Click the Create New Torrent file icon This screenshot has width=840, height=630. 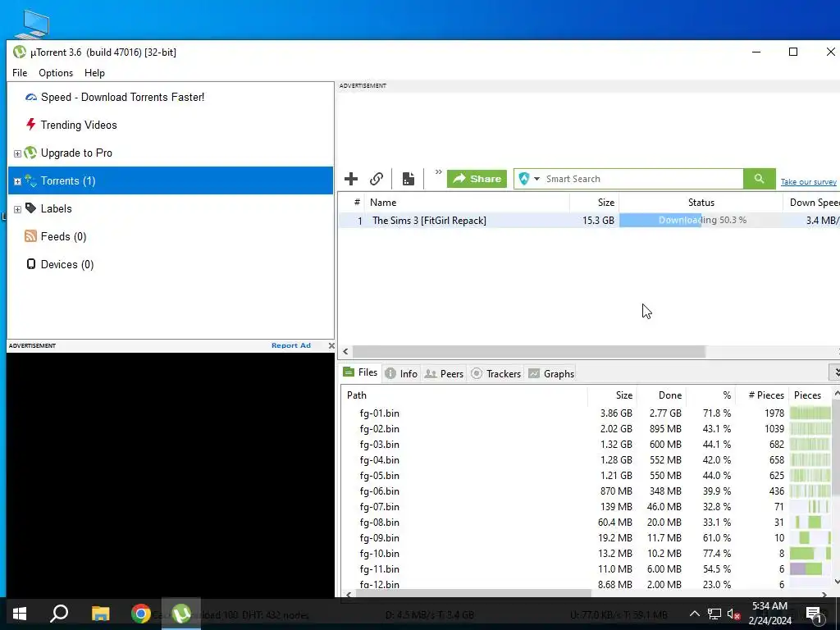point(409,179)
